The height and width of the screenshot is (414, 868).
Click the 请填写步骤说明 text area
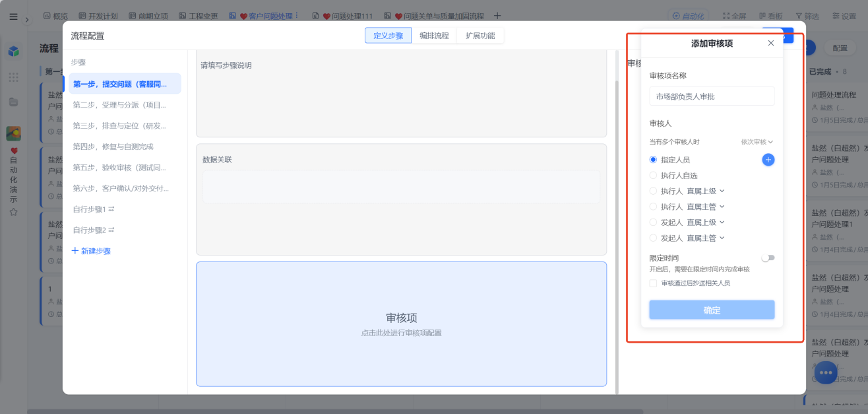401,94
